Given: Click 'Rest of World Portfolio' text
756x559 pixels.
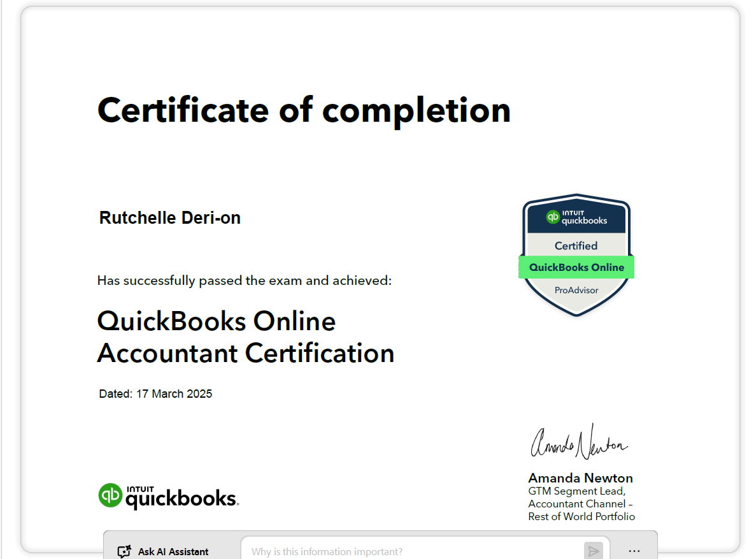Looking at the screenshot, I should tap(581, 516).
